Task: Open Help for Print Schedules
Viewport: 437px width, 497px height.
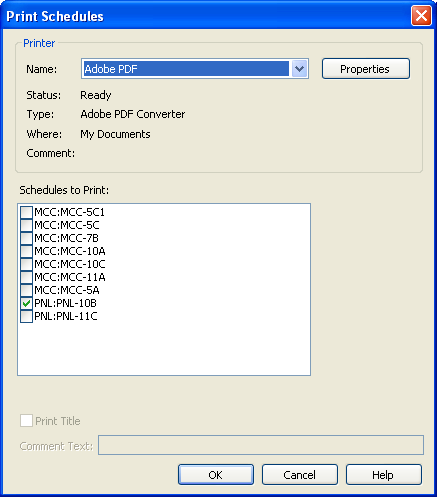Action: click(384, 475)
